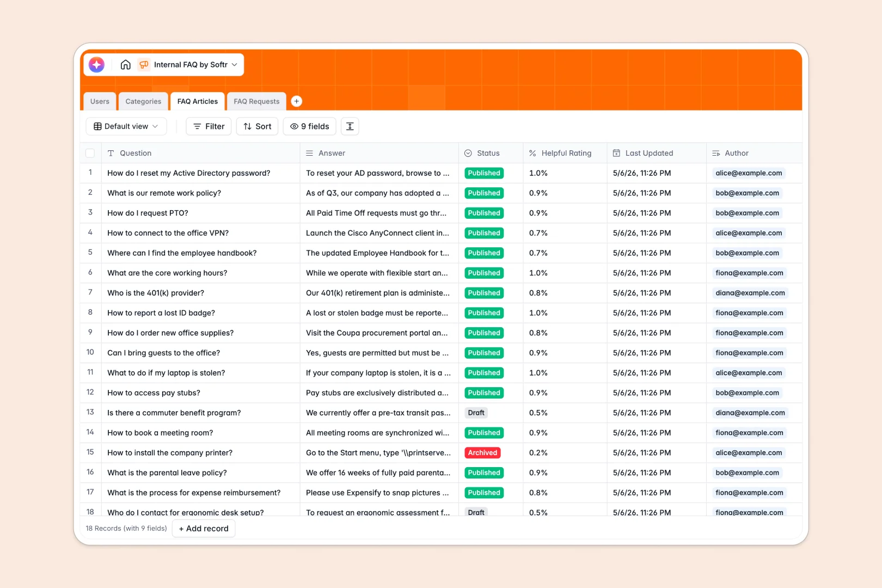
Task: Select all rows with header checkbox
Action: 90,154
